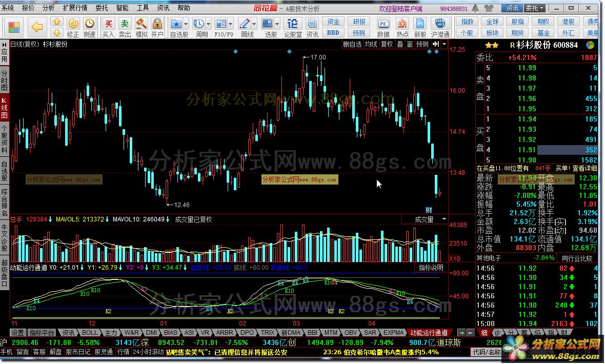The image size is (605, 364).
Task: Click the notification bell icon
Action: [475, 8]
